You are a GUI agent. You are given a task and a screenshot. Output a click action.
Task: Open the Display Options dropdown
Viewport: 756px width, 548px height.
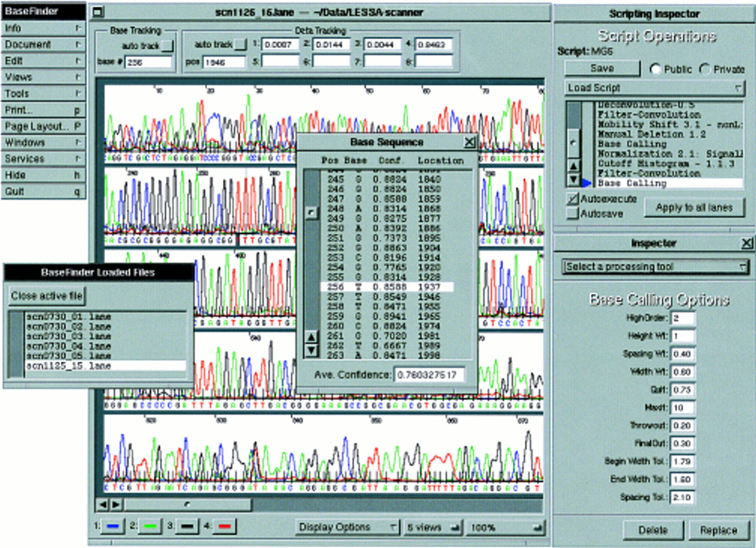(347, 527)
